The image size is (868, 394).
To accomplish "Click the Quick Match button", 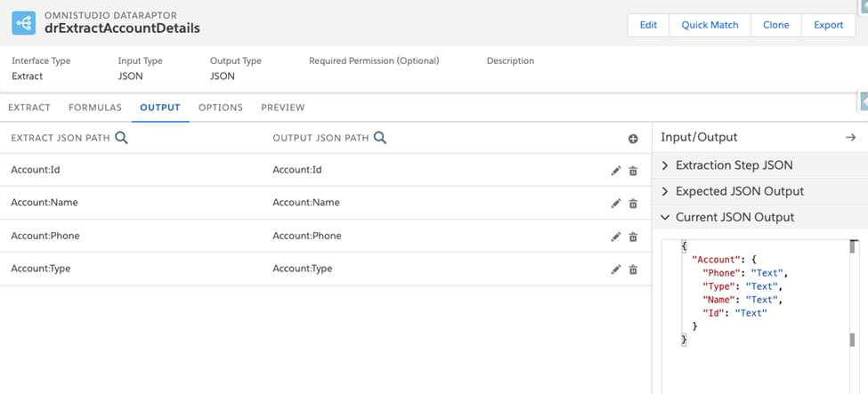I will (x=710, y=25).
